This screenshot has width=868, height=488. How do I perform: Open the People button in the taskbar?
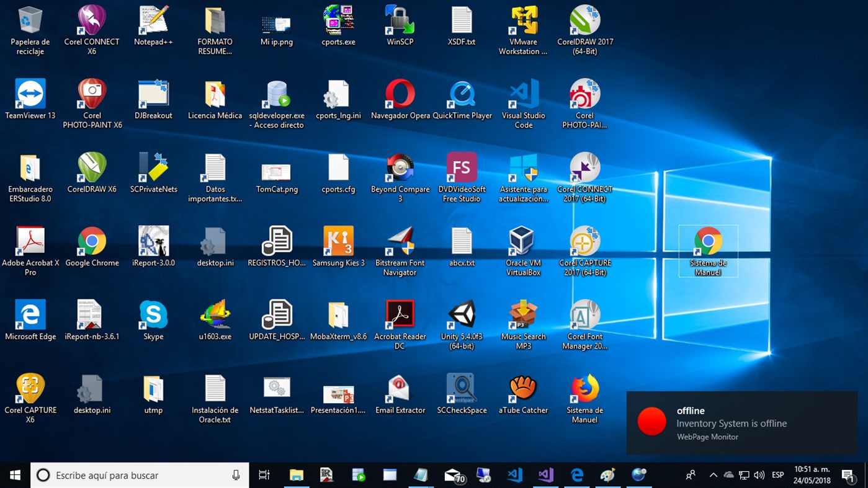(691, 475)
